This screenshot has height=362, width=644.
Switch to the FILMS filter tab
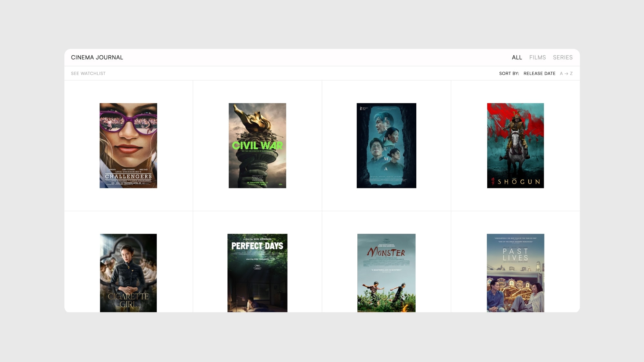(537, 57)
